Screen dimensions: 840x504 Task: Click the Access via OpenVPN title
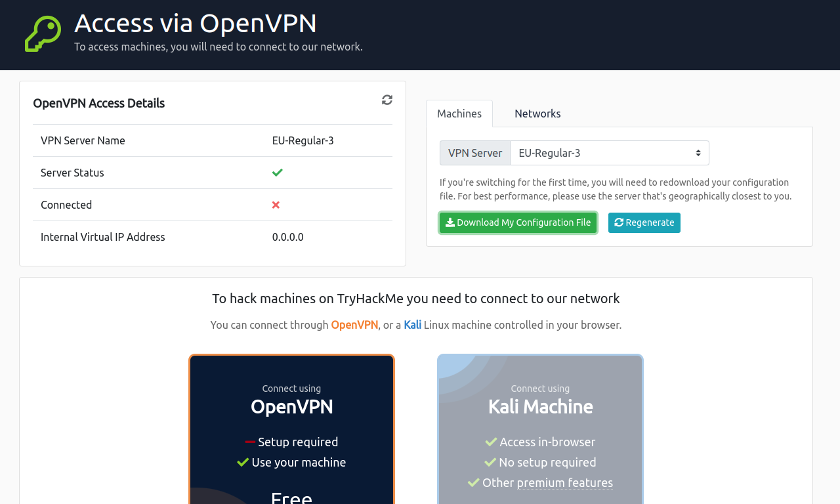(x=196, y=24)
